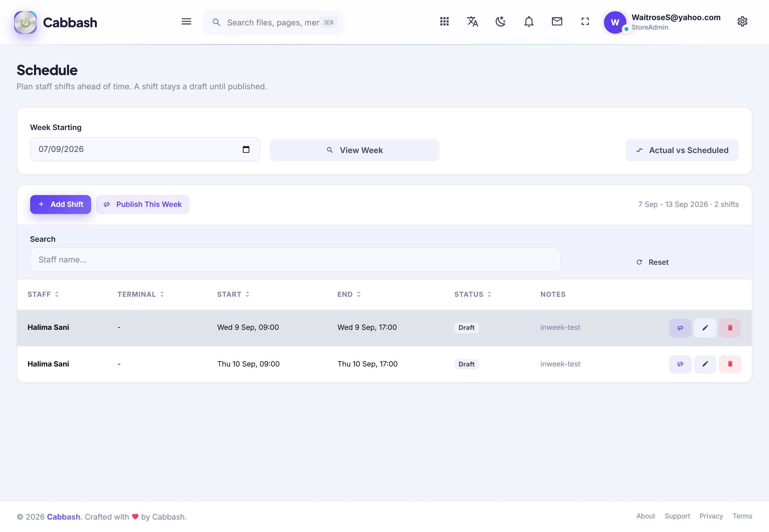
Task: Open Actual vs Scheduled view
Action: pyautogui.click(x=682, y=150)
